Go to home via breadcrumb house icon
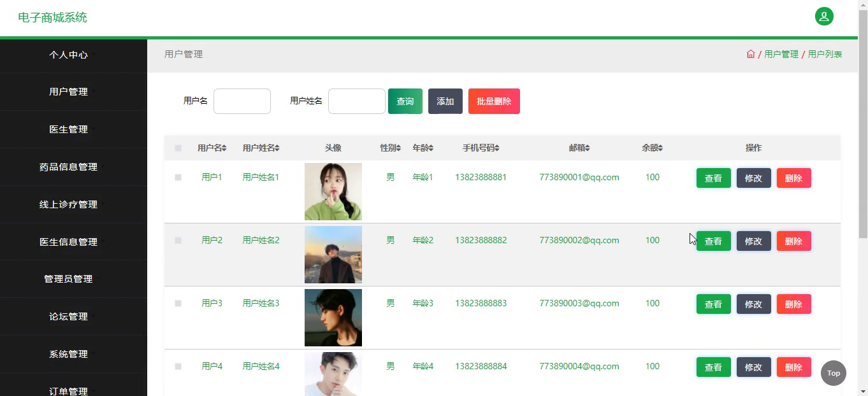The width and height of the screenshot is (868, 396). click(751, 54)
